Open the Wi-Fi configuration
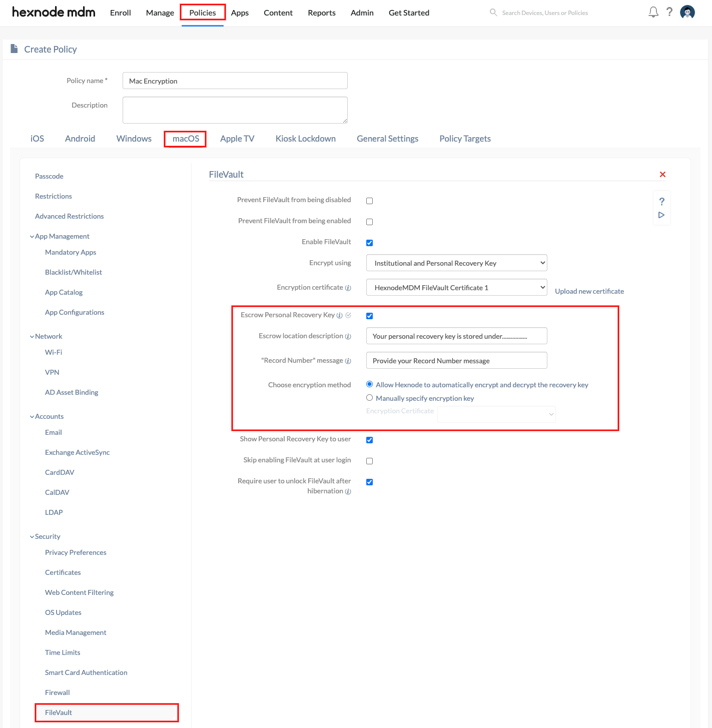Viewport: 712px width, 728px height. [54, 352]
